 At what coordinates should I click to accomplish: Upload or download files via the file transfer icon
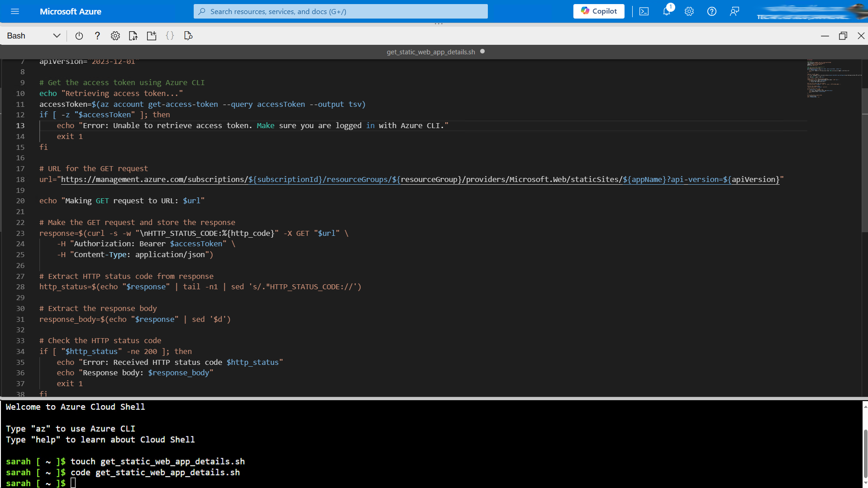tap(133, 36)
